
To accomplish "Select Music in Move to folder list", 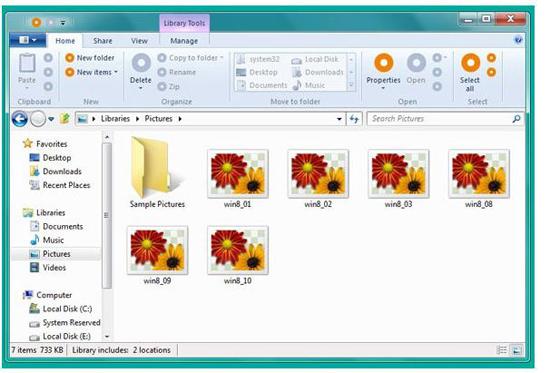I will coord(309,85).
